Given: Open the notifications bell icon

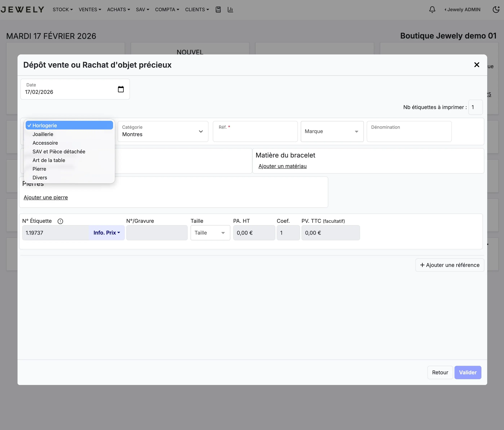Looking at the screenshot, I should pyautogui.click(x=432, y=10).
